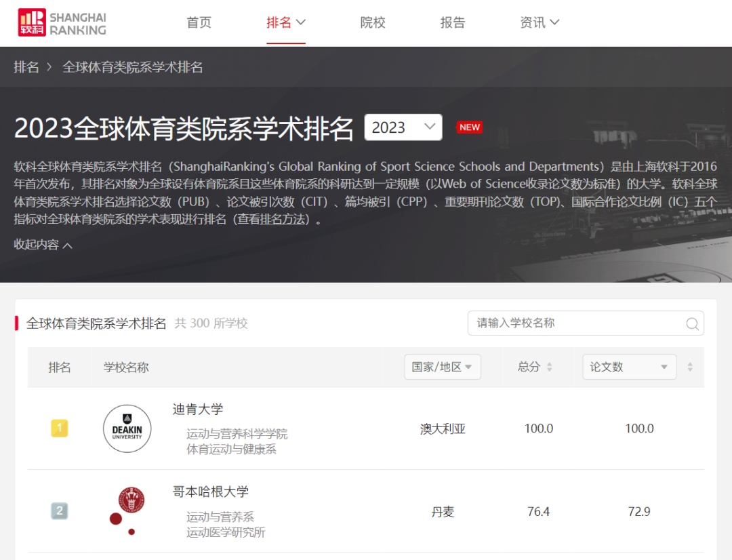This screenshot has height=560, width=732.
Task: Click the 排名 column header in table
Action: (59, 367)
